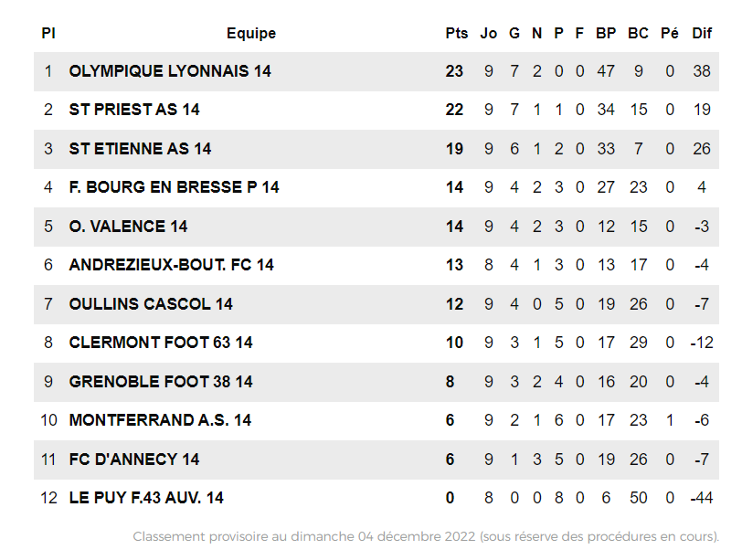Click MONTFERRAND A.S. 14 in the table
This screenshot has height=560, width=742.
point(160,420)
